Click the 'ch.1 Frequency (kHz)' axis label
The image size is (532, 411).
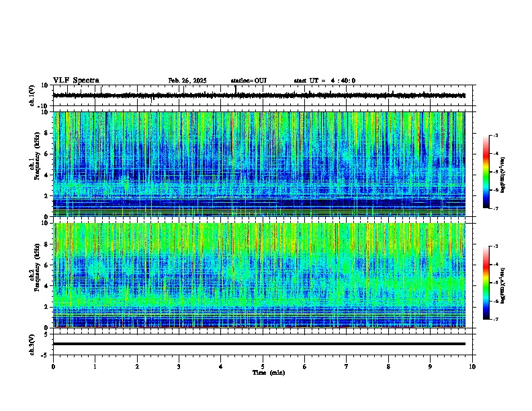pos(34,156)
